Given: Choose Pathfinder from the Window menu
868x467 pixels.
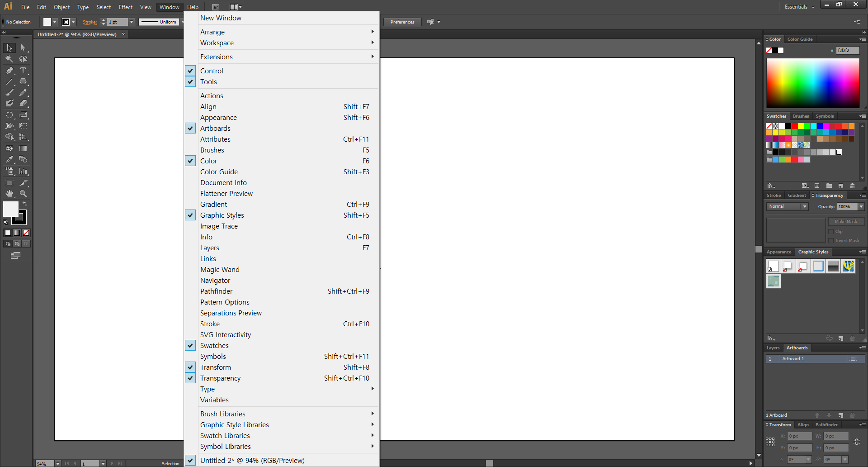Looking at the screenshot, I should [x=281, y=291].
